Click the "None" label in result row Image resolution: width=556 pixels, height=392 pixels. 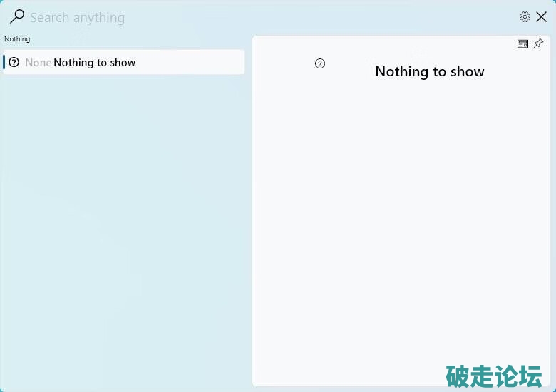tap(38, 63)
